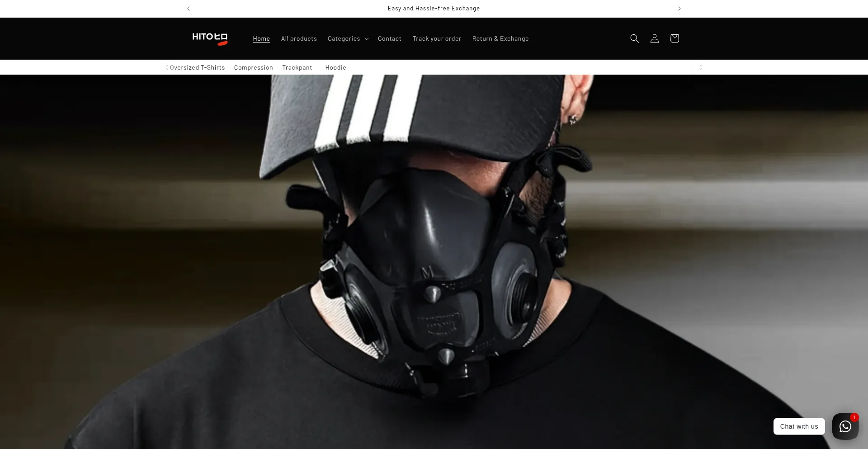Click the WhatsApp chat bubble icon
The width and height of the screenshot is (868, 449).
tap(844, 426)
